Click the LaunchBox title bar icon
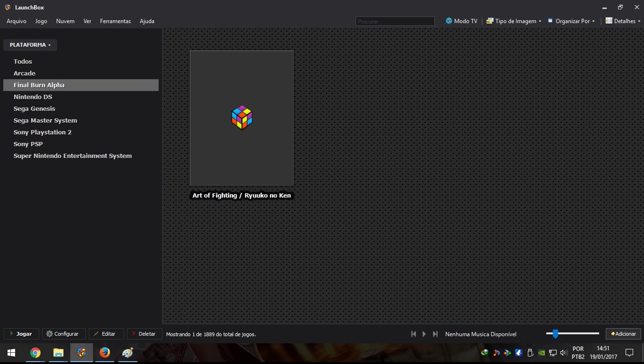Screen dimensions: 644x364 8,7
